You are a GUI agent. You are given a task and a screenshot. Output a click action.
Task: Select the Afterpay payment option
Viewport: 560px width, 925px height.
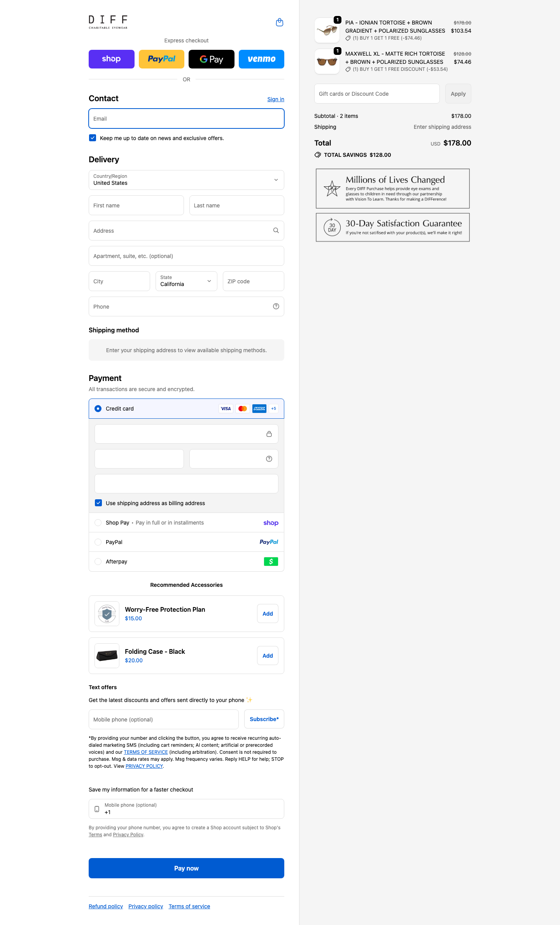pos(98,562)
